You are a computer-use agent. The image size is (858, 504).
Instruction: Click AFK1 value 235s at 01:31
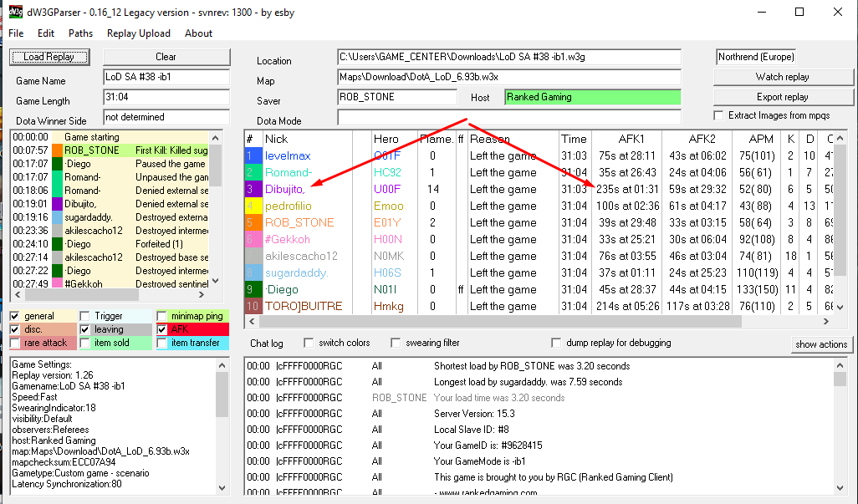627,189
